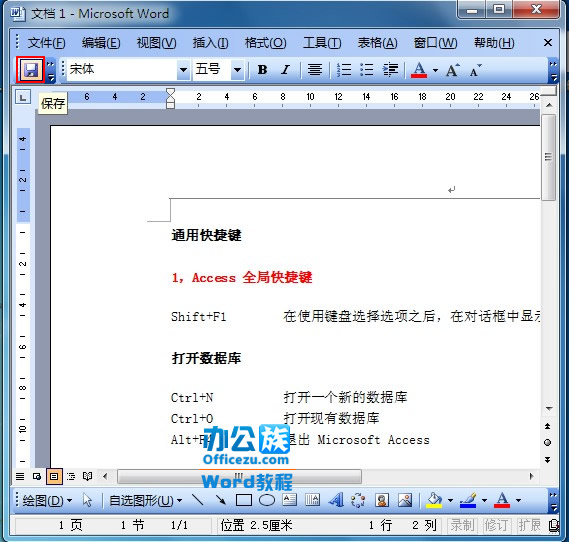Insert clip art from the drawing toolbar
569x542 pixels.
382,500
